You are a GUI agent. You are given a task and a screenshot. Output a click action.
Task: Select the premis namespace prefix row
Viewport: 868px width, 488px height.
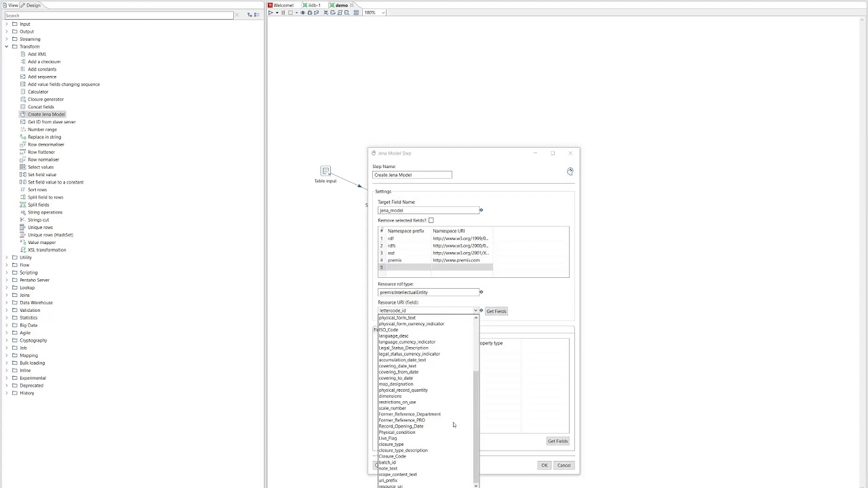click(435, 260)
